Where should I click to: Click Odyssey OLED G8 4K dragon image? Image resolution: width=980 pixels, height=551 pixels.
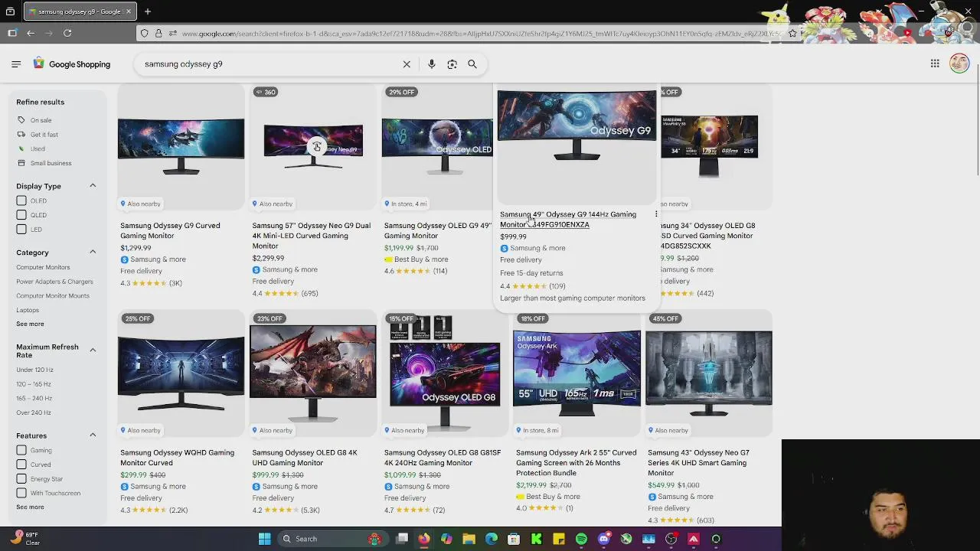[x=312, y=373]
